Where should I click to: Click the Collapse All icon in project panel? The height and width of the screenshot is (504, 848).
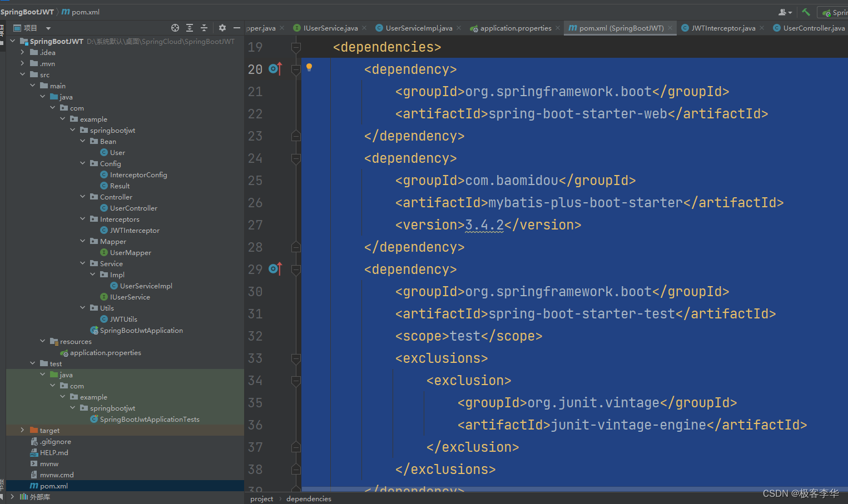coord(204,28)
